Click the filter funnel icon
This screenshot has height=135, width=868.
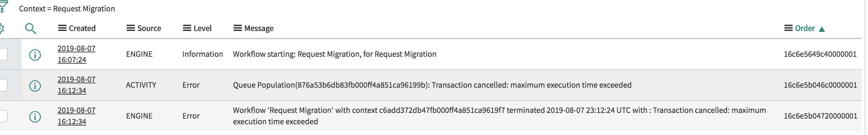pos(3,7)
